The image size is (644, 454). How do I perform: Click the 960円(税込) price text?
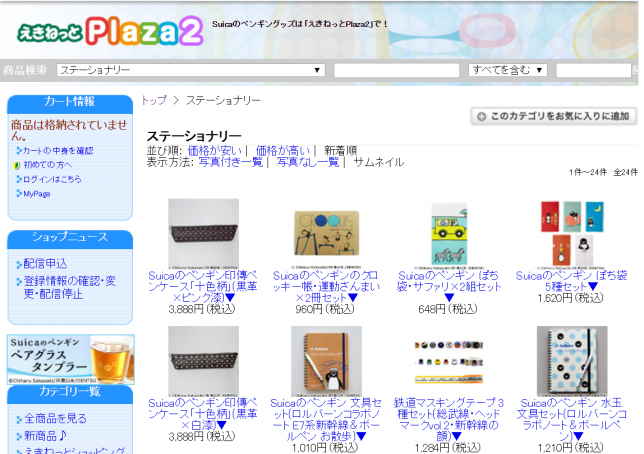coord(325,309)
